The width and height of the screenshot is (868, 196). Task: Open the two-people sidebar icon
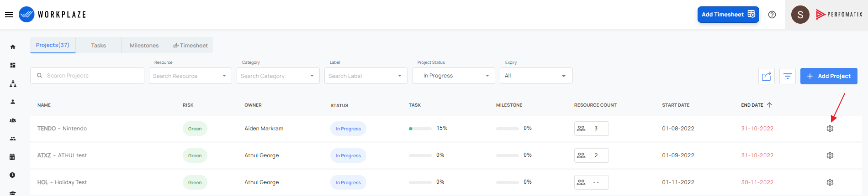point(13,139)
